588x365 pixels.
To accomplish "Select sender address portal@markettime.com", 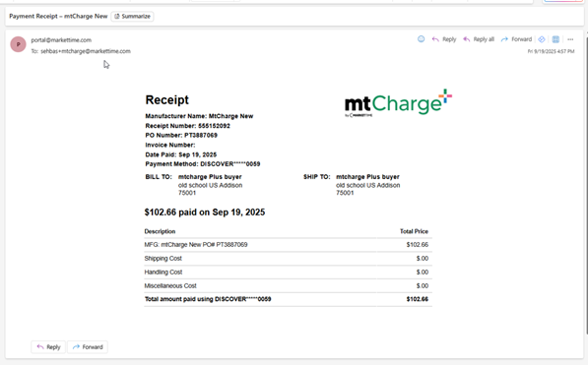I will point(61,40).
